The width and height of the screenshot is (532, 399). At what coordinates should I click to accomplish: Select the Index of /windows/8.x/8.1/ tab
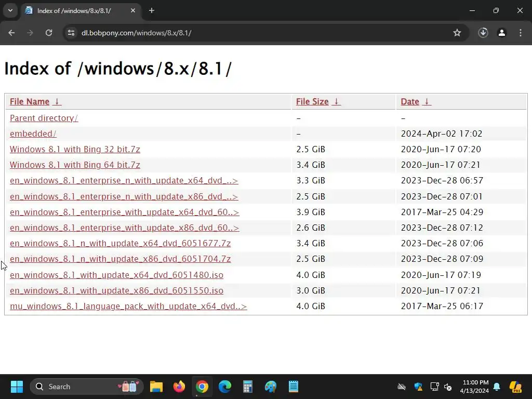81,10
